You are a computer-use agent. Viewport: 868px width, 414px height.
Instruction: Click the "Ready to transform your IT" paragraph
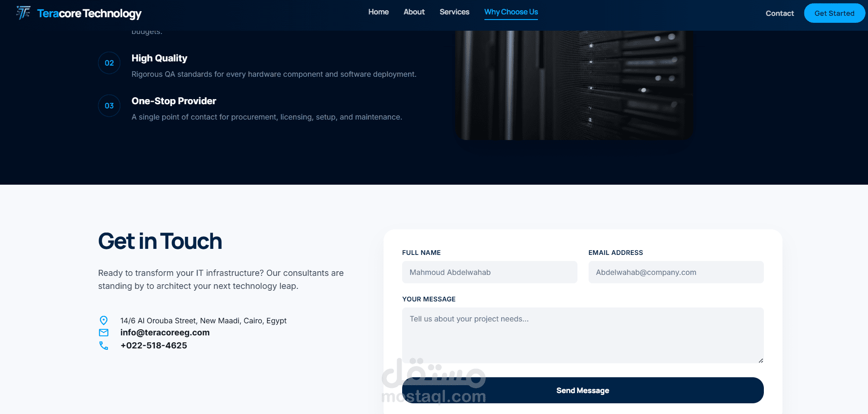click(221, 280)
